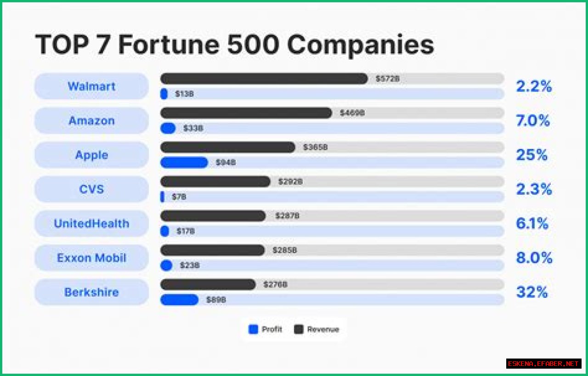This screenshot has width=588, height=376.
Task: Select the UnitedHealth label pill
Action: [91, 224]
